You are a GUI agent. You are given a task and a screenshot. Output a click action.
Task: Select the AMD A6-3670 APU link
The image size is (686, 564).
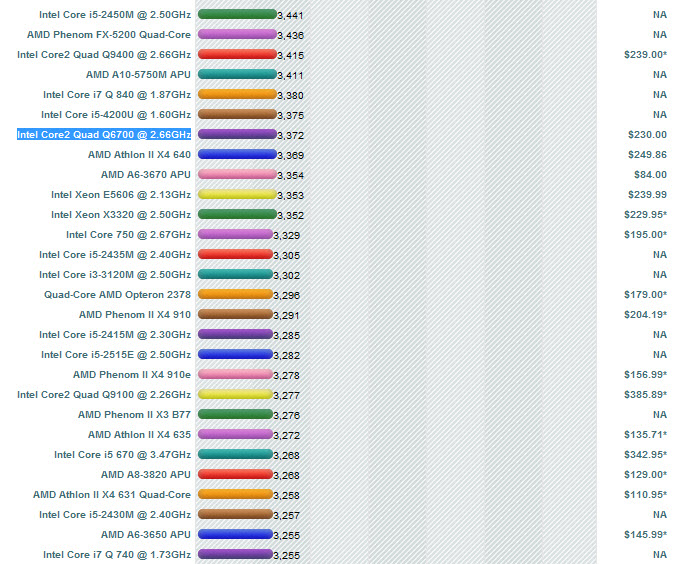146,175
